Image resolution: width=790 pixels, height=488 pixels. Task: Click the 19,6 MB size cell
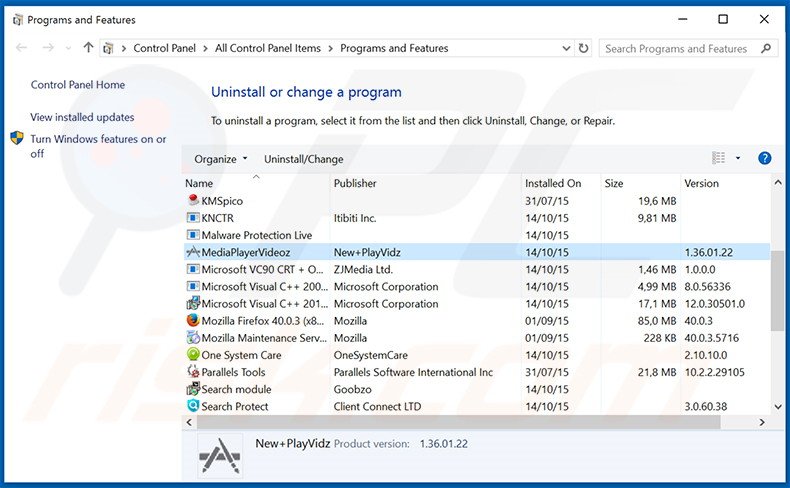click(657, 200)
